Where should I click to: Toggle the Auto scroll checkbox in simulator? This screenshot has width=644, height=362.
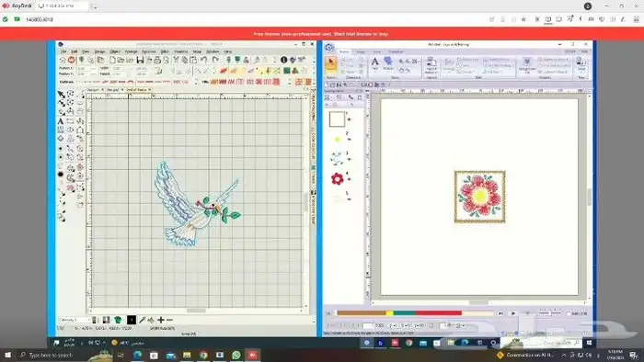tap(569, 313)
